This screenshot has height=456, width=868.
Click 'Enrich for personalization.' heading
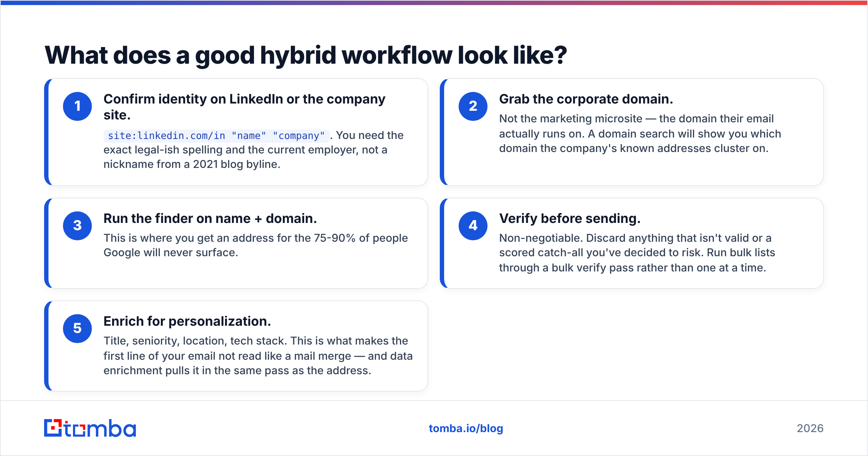tap(187, 321)
